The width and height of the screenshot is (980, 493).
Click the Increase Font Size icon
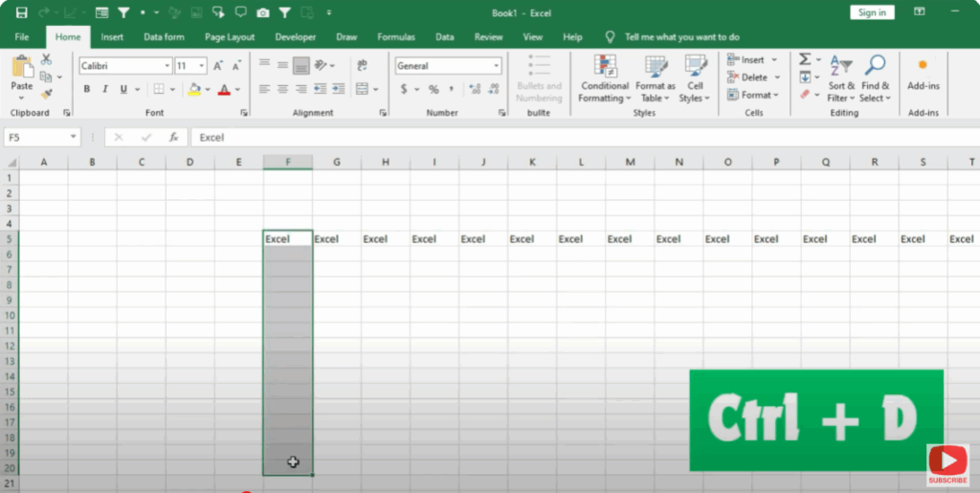(x=218, y=66)
